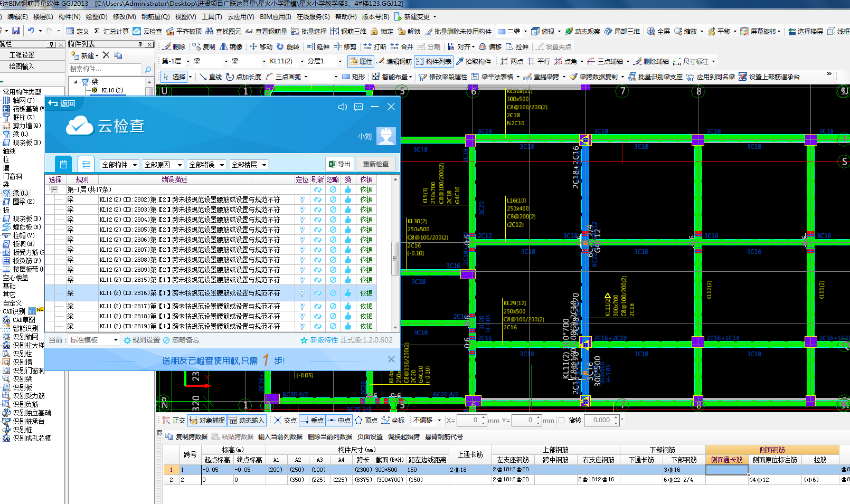Click the 导出 export button
Image resolution: width=850 pixels, height=504 pixels.
pyautogui.click(x=339, y=164)
